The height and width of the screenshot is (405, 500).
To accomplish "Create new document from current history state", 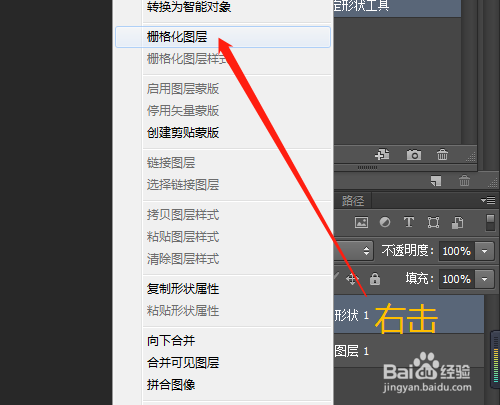I will (382, 154).
